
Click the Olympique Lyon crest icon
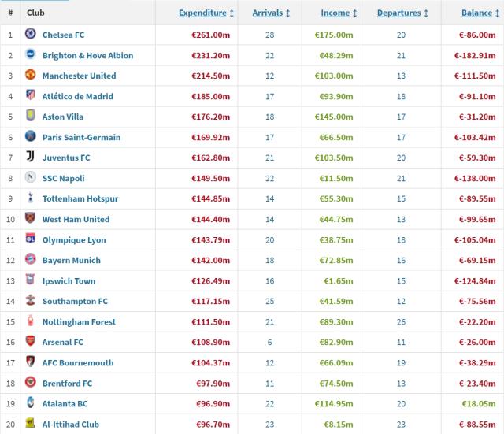coord(31,239)
